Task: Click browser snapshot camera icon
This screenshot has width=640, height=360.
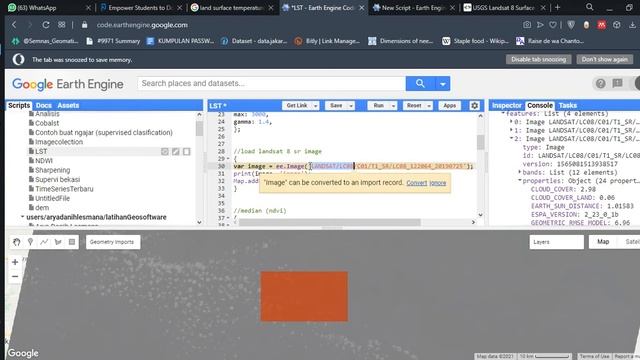Action: (527, 25)
